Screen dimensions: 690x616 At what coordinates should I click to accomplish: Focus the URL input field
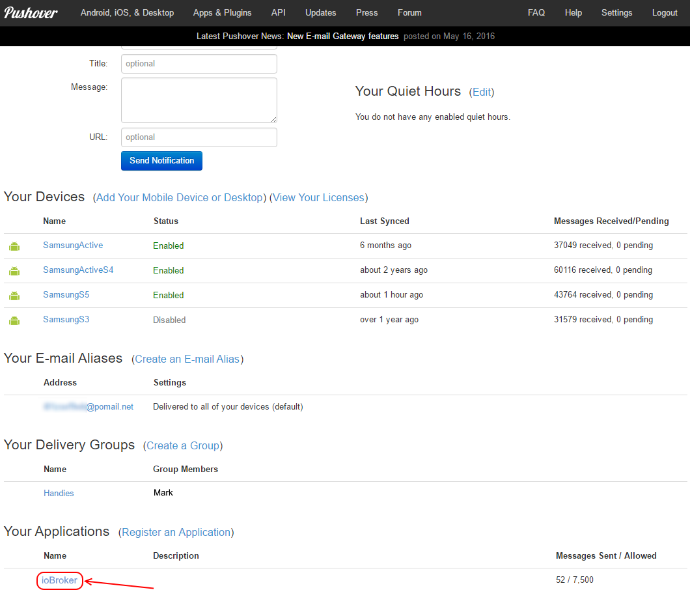tap(199, 137)
